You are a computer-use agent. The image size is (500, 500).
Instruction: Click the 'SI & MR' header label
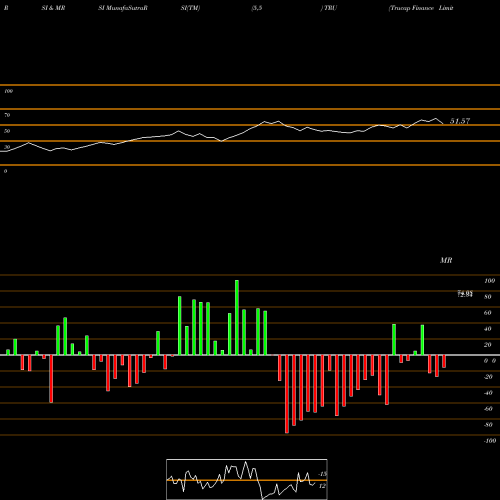click(53, 8)
